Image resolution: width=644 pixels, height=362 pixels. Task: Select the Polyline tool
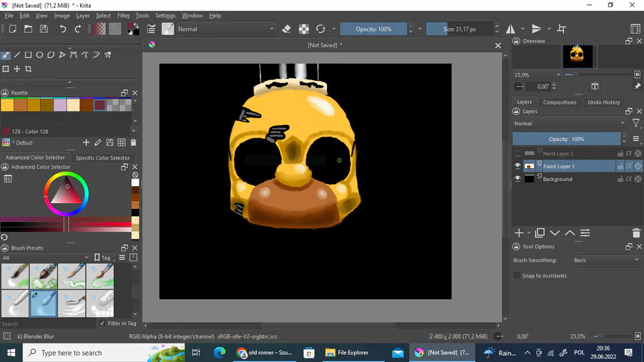[x=62, y=54]
